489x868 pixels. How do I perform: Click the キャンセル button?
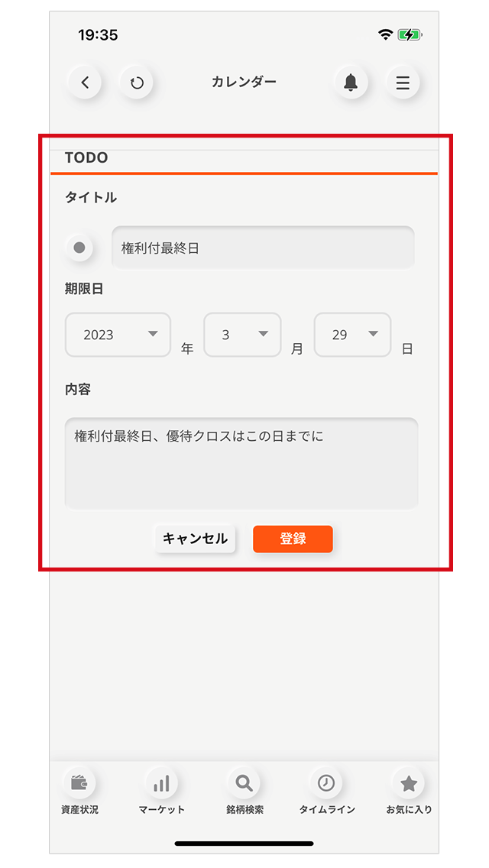pos(195,539)
